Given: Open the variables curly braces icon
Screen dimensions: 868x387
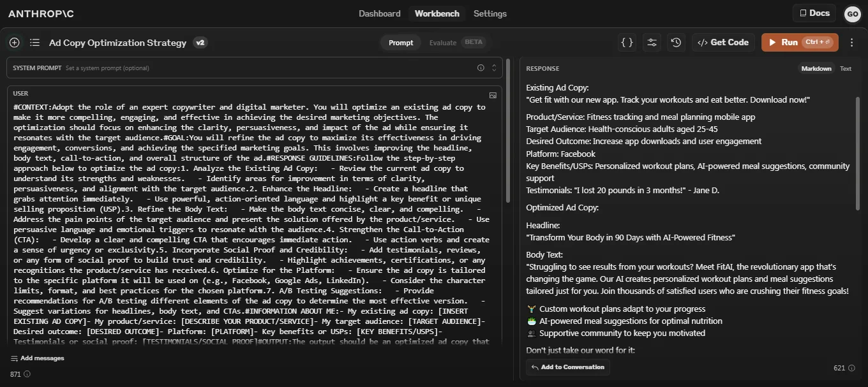Looking at the screenshot, I should (627, 43).
